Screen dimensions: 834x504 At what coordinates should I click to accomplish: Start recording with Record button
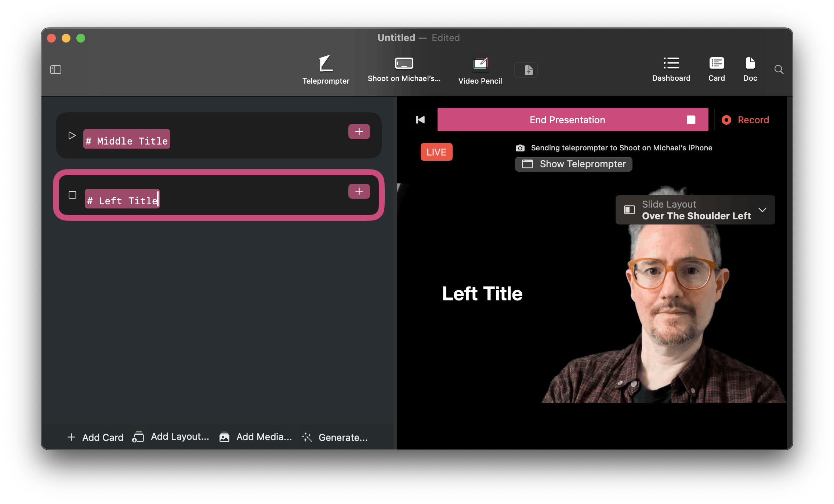pyautogui.click(x=746, y=120)
